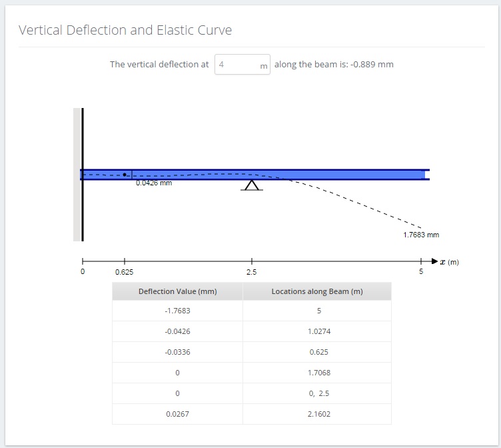Click the 0.0426 mm deflection label
Screen dimensions: 501x448
(x=154, y=183)
